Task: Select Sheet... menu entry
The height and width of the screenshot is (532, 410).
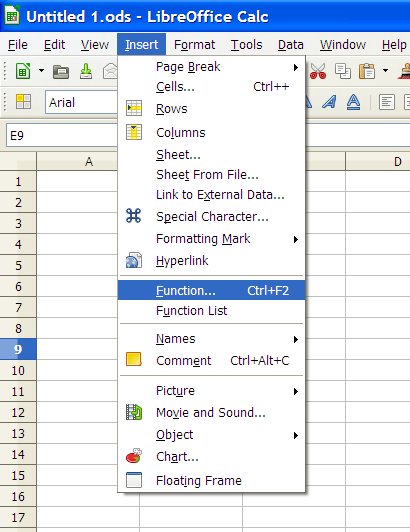Action: 211,155
